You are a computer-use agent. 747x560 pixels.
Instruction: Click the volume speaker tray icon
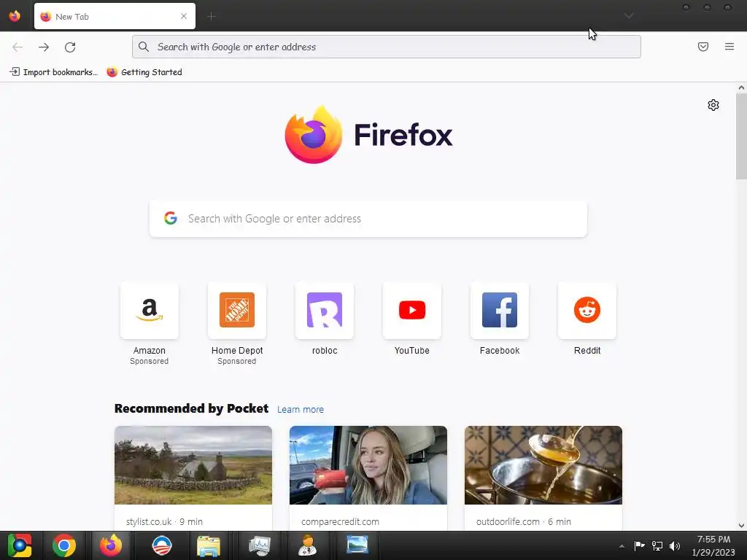(x=675, y=545)
